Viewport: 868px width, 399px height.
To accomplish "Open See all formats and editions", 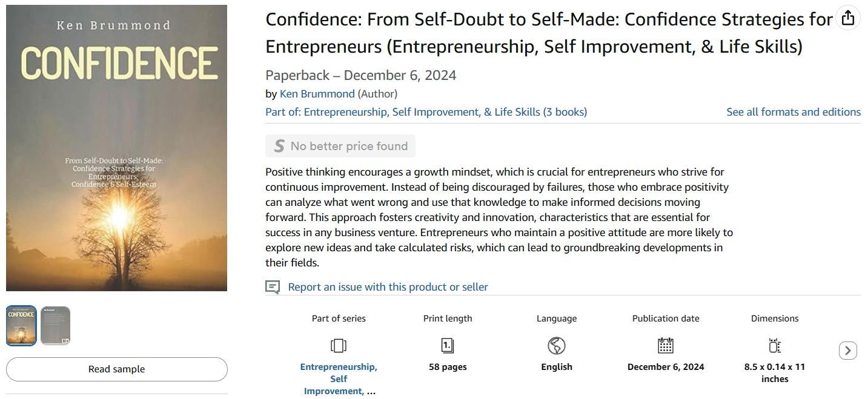I will [x=793, y=112].
